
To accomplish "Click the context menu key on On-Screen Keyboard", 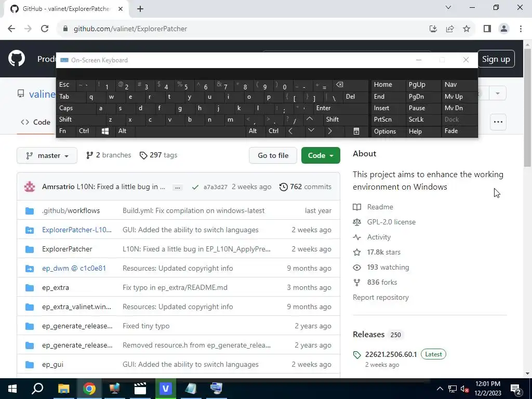I will (356, 131).
